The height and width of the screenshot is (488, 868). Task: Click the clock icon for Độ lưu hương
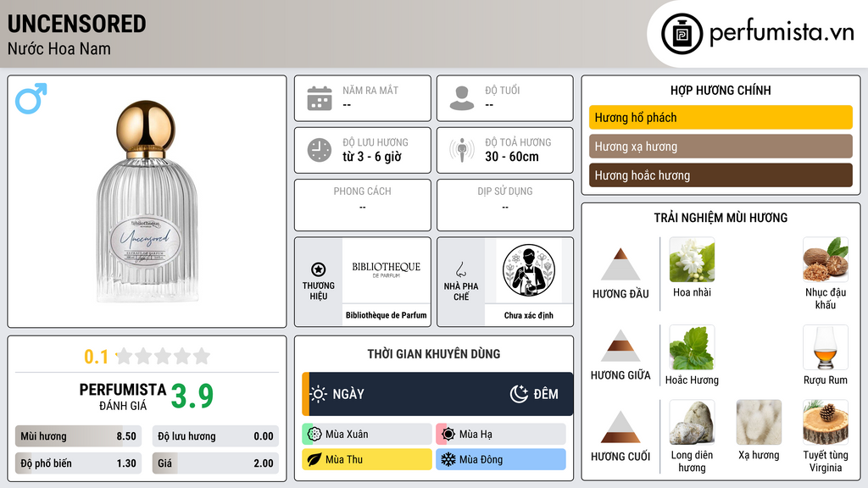320,150
